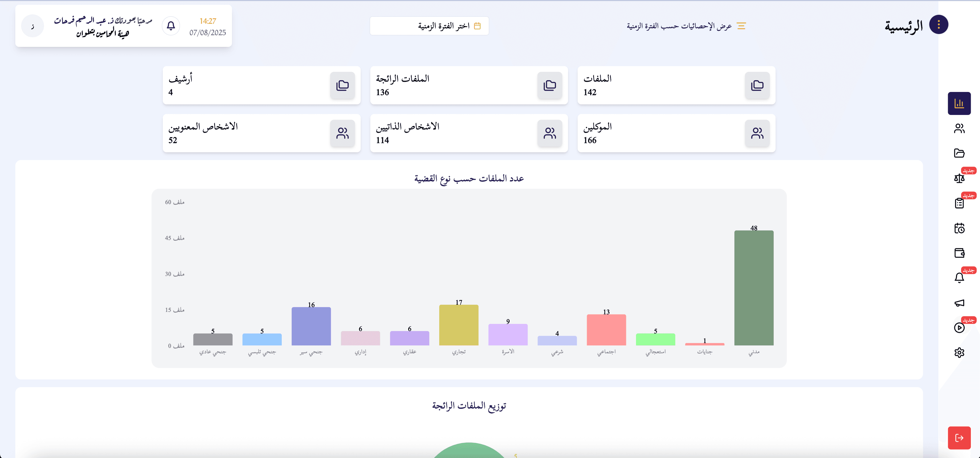This screenshot has width=980, height=458.
Task: Click the people icon on the الموكلين card
Action: pos(757,133)
